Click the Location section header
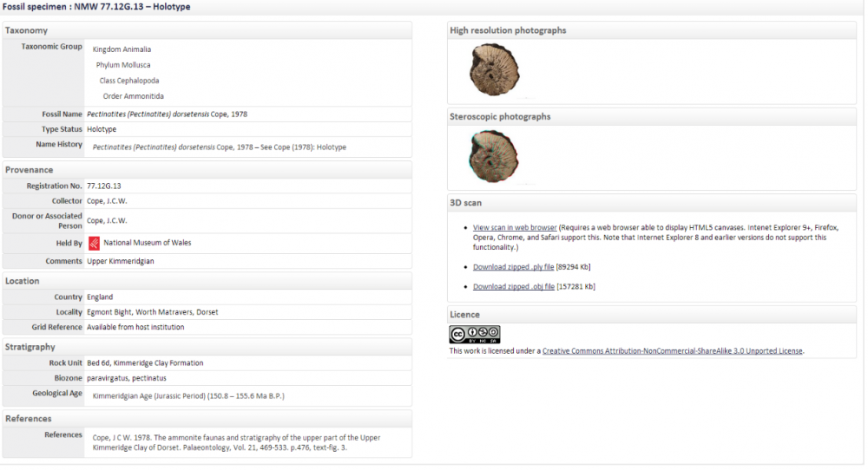This screenshot has width=868, height=470. pyautogui.click(x=23, y=281)
